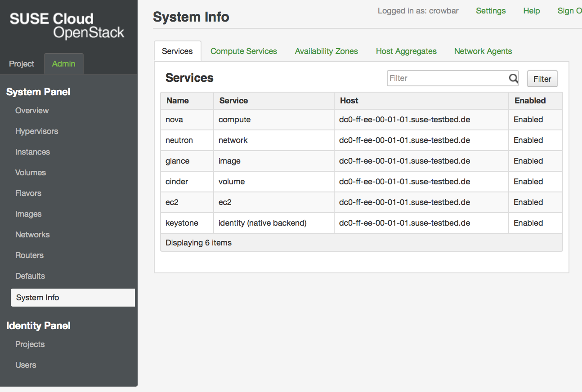
Task: Navigate to Networks
Action: tap(32, 235)
